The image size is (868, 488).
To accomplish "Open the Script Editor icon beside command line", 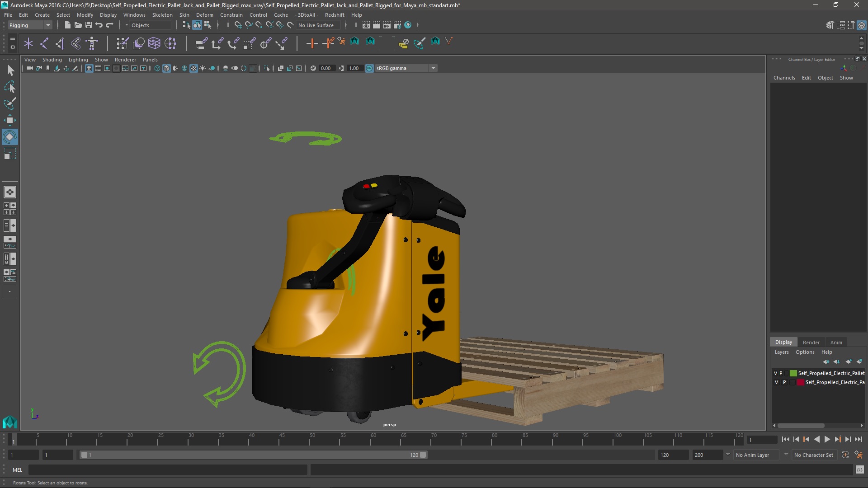I will pos(860,470).
